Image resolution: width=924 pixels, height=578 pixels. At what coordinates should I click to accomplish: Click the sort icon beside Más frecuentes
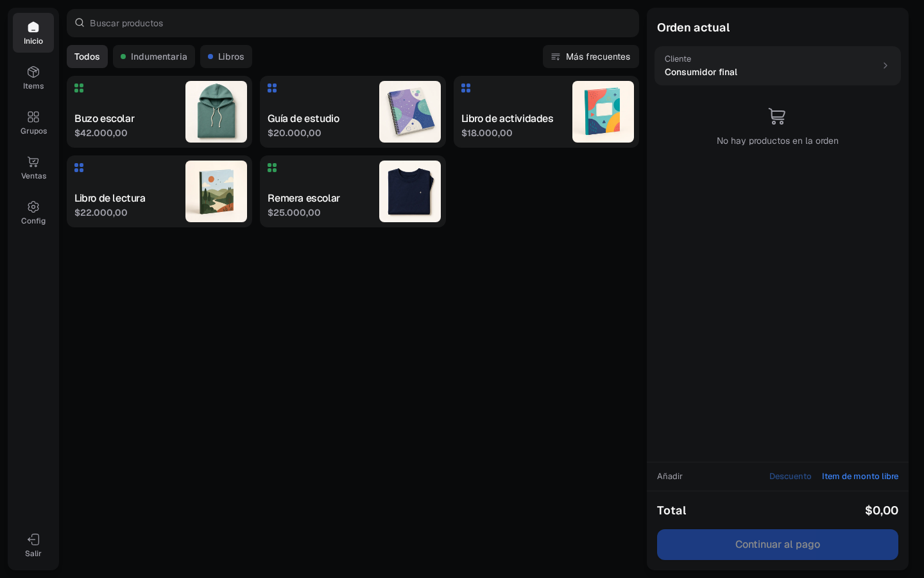pos(556,57)
